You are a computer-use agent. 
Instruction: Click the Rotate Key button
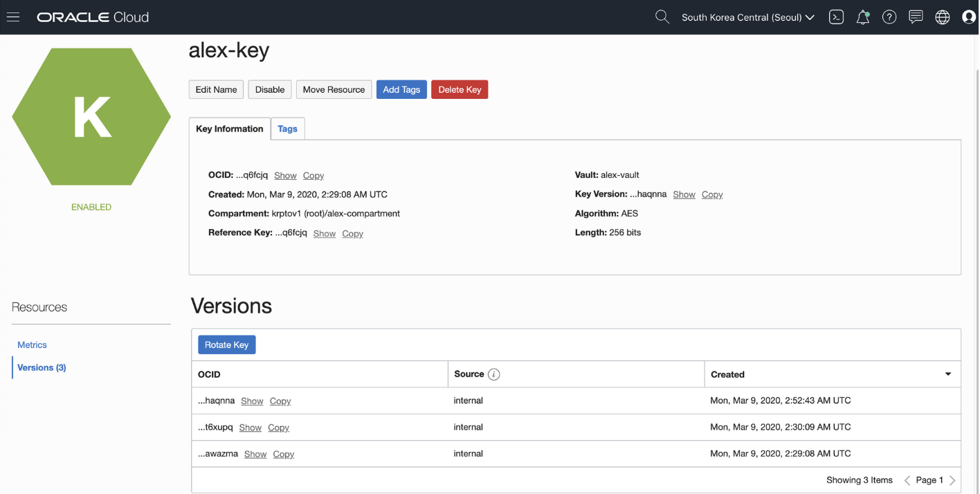[227, 345]
